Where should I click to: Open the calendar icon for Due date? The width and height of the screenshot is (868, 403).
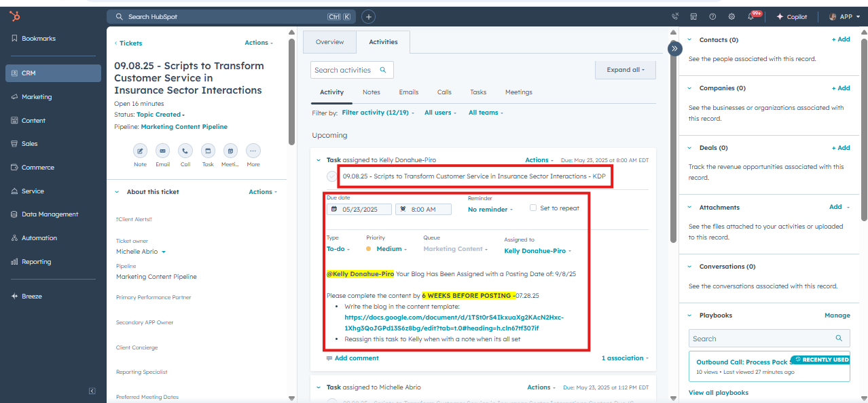(334, 210)
